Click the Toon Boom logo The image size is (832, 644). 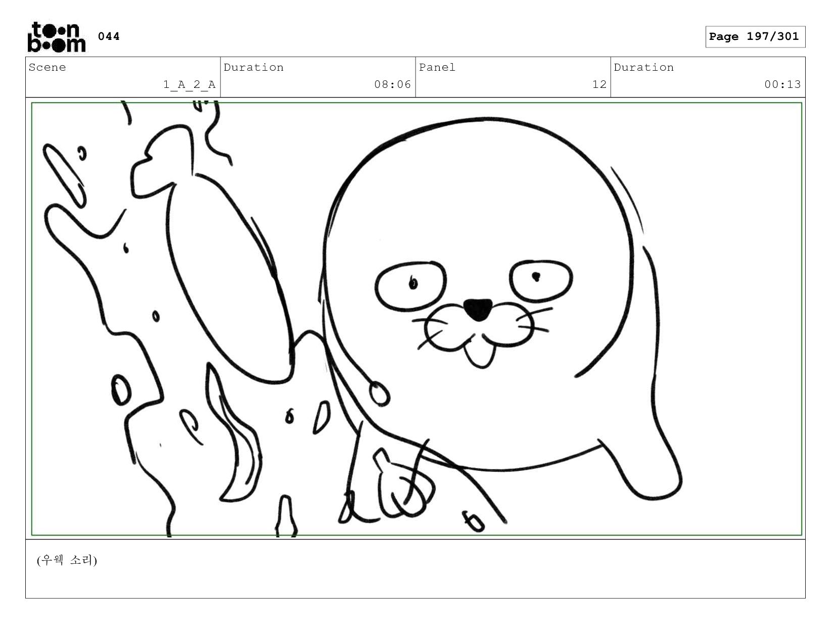pyautogui.click(x=57, y=37)
